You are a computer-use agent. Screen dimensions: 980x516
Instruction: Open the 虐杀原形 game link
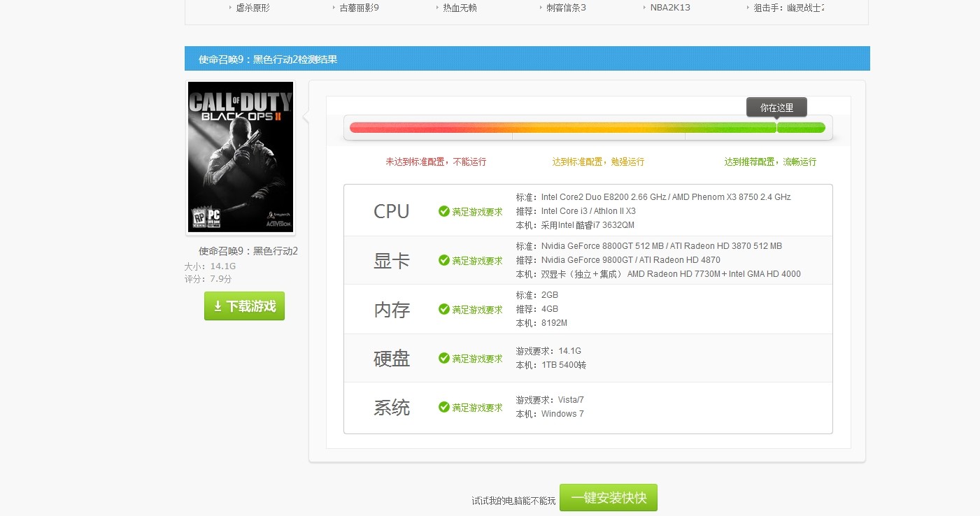pos(253,8)
